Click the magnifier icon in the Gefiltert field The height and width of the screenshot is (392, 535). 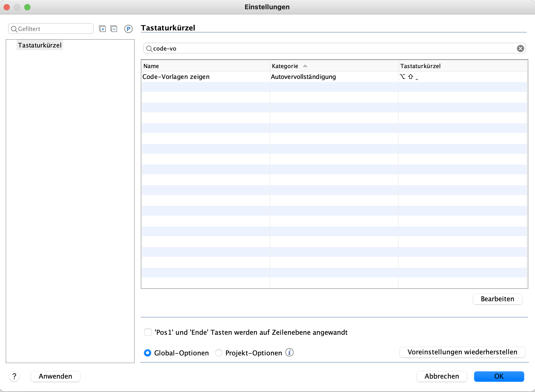[x=14, y=29]
